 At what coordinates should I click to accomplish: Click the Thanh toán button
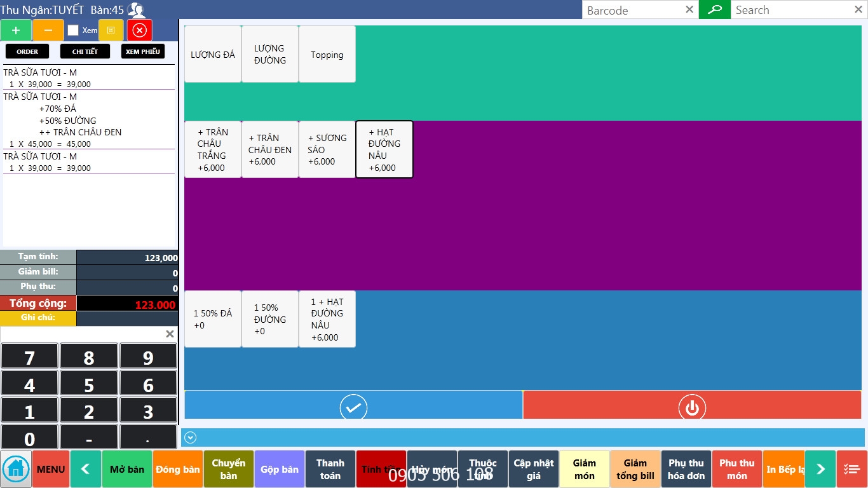coord(330,469)
